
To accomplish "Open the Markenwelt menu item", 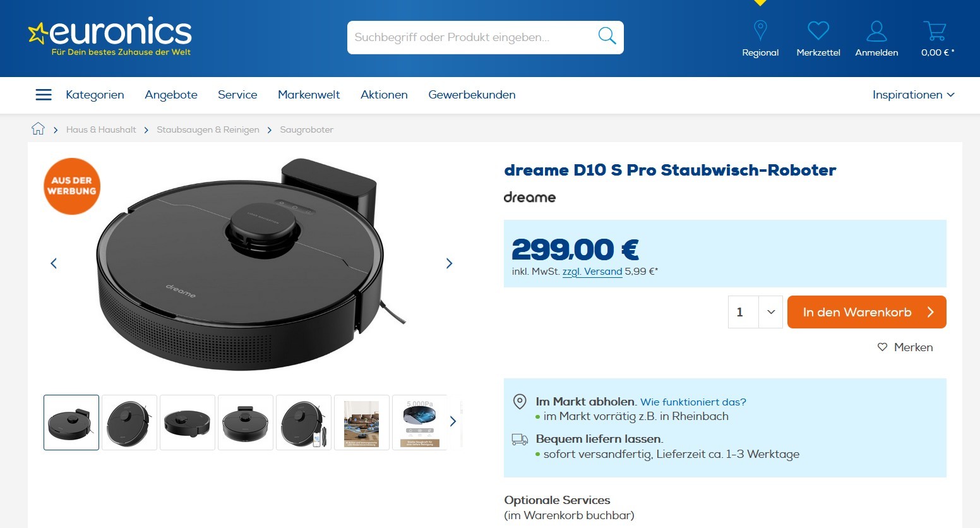I will [x=309, y=95].
